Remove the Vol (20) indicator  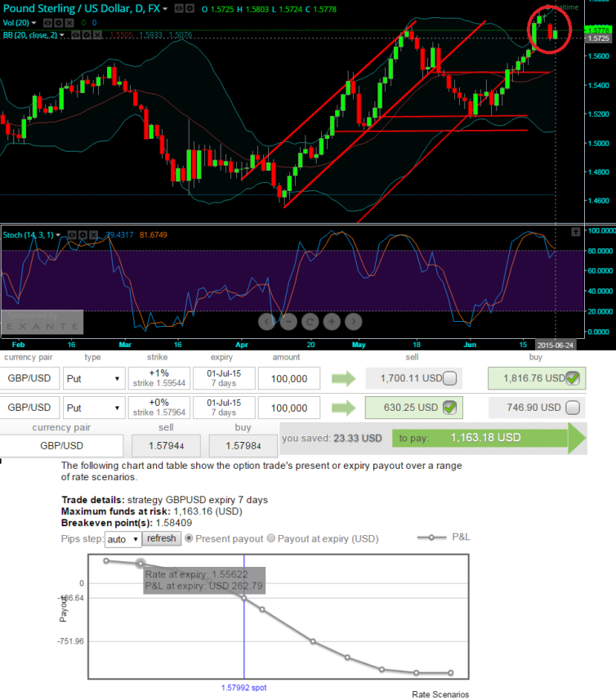[69, 22]
